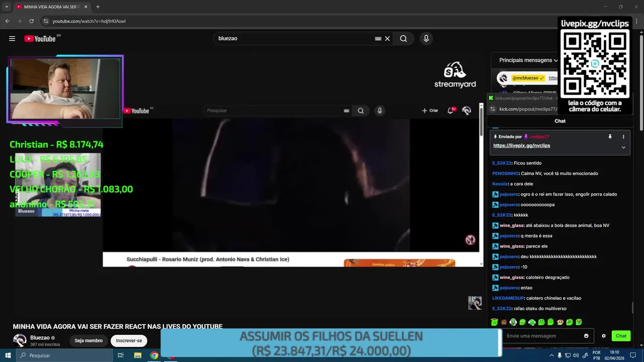
Task: Select the youtube.com URL in address bar
Action: tap(89, 21)
